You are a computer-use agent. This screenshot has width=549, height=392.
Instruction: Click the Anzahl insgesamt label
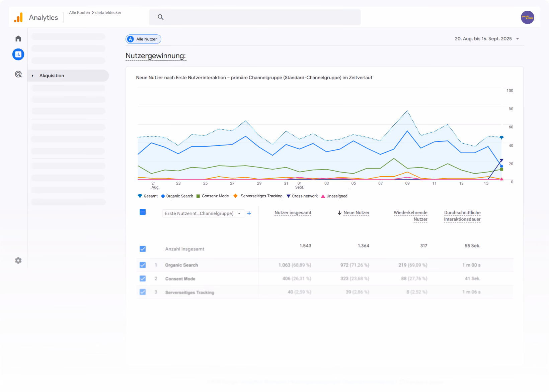click(x=184, y=249)
